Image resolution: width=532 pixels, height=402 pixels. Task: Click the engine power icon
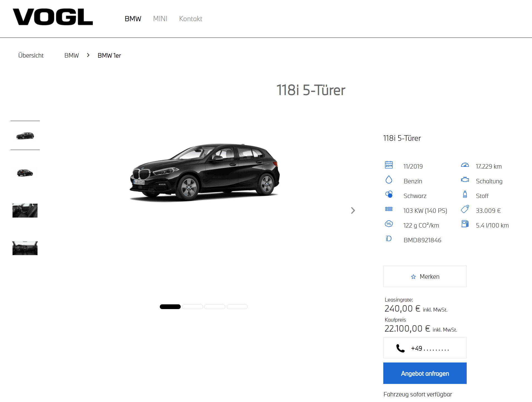click(x=389, y=209)
